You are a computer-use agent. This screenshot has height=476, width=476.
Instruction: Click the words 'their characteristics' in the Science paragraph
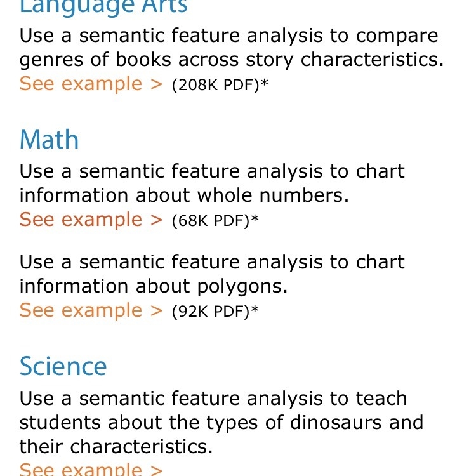coord(116,446)
